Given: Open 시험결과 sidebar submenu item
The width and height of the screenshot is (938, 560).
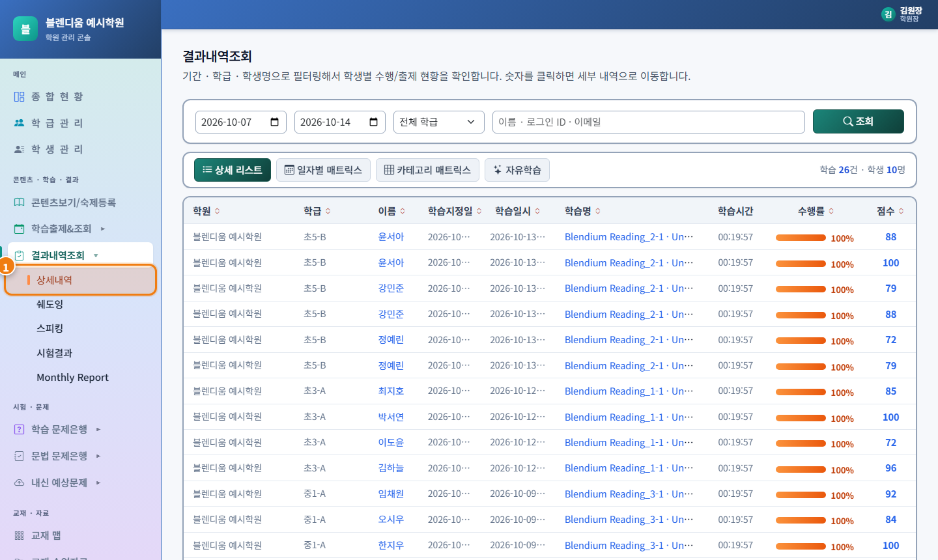Looking at the screenshot, I should [x=55, y=353].
